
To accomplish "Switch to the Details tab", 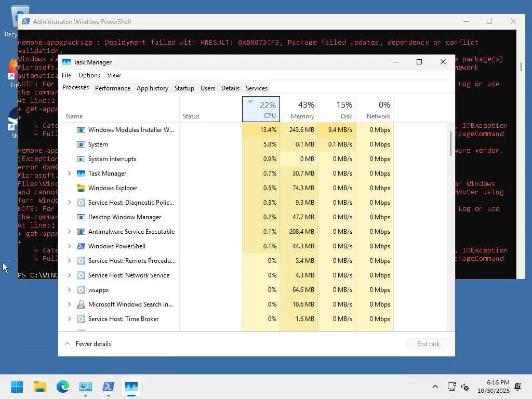I will 230,88.
